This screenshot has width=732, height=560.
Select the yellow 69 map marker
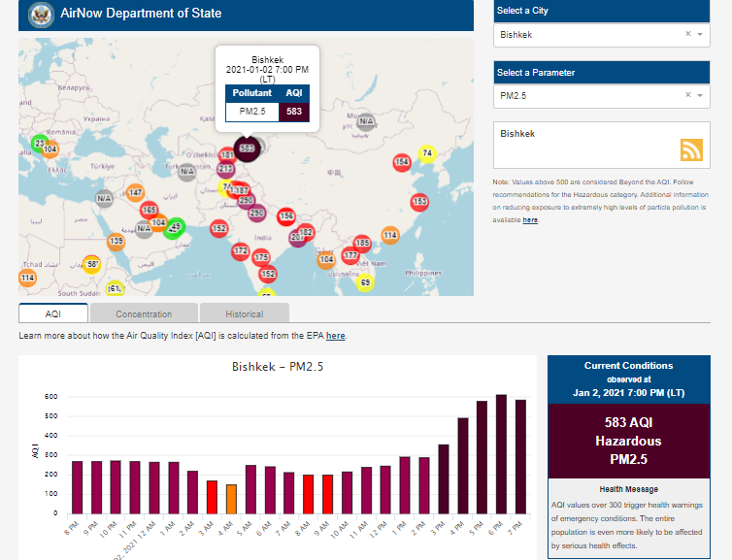coord(365,282)
